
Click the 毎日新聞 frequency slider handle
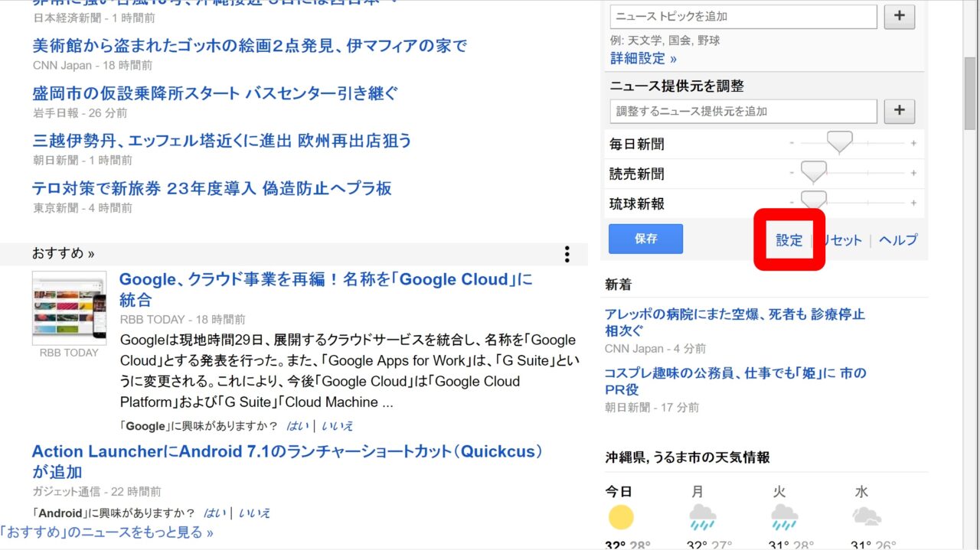tap(839, 142)
